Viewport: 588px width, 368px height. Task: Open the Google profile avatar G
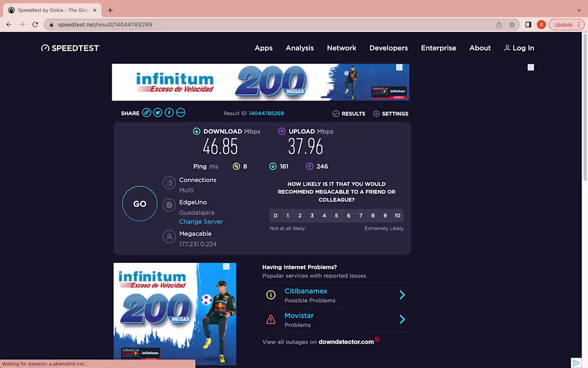[541, 25]
